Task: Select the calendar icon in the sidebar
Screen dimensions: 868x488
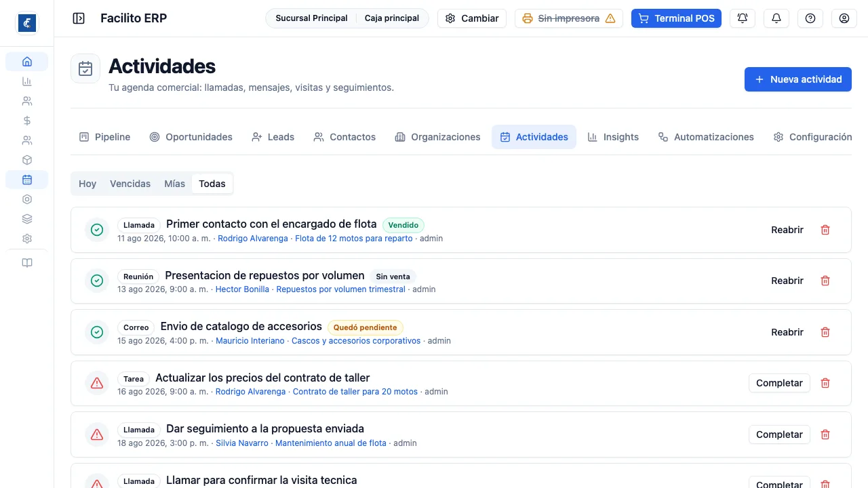Action: [x=27, y=180]
